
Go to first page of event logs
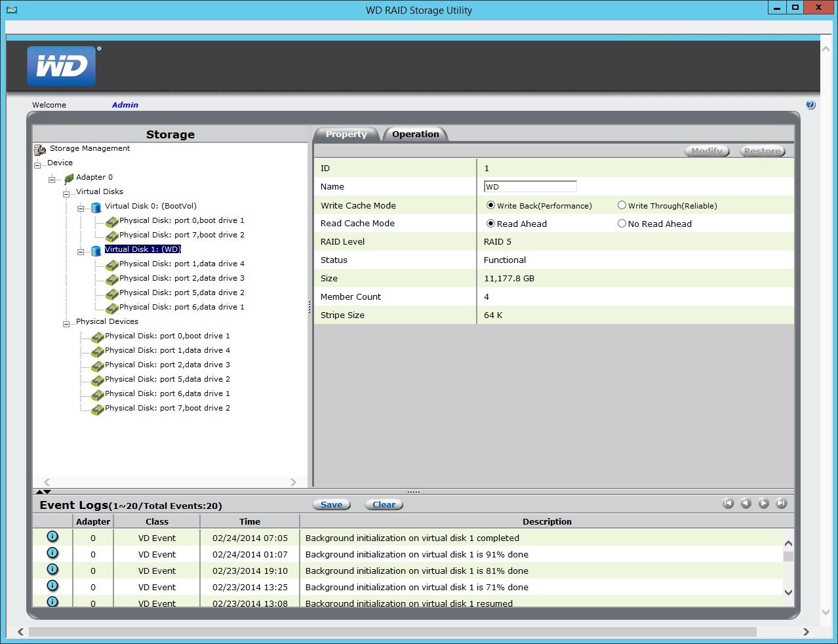[728, 503]
